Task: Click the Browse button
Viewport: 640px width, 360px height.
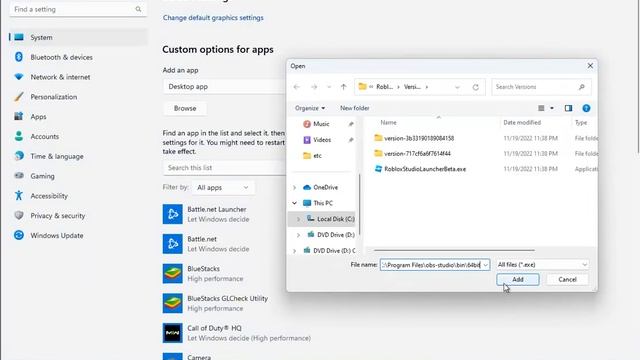Action: point(185,108)
